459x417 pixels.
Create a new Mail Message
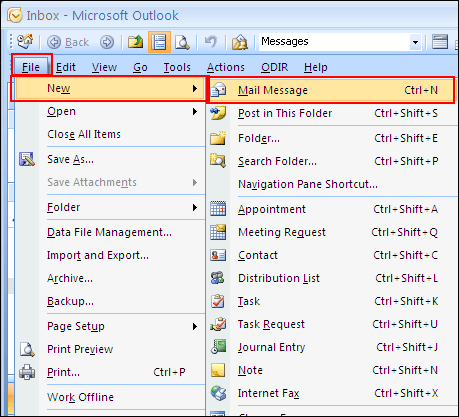tap(331, 90)
